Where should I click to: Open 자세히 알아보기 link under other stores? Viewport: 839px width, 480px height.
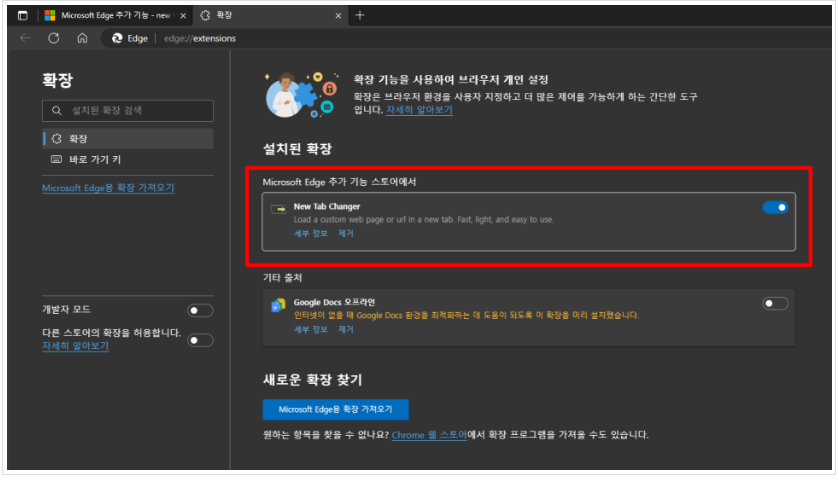75,346
